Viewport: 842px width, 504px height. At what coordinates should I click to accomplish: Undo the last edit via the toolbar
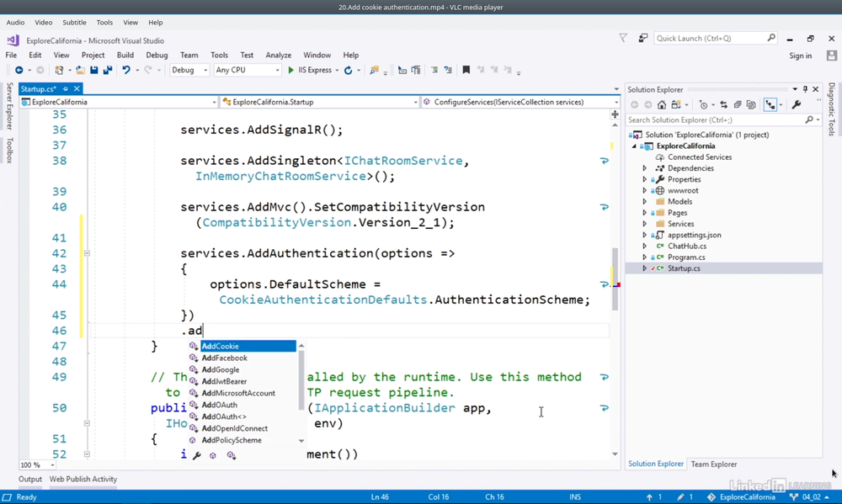pos(126,71)
